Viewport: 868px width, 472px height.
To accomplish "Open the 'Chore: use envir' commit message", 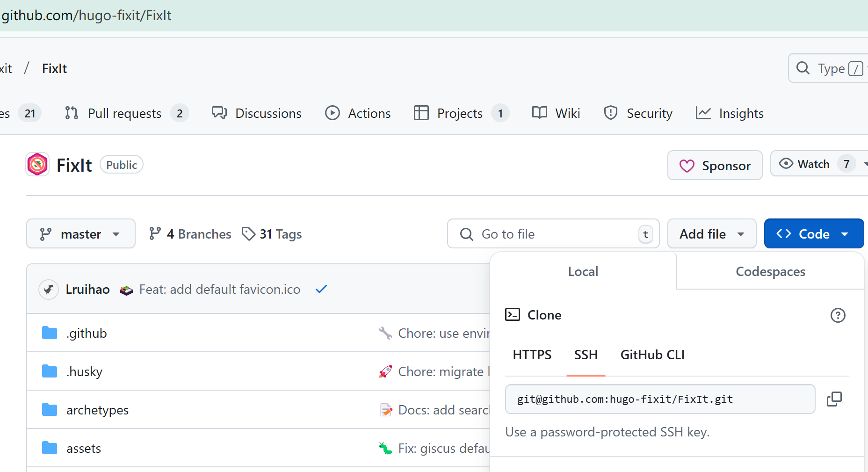I will (x=444, y=333).
